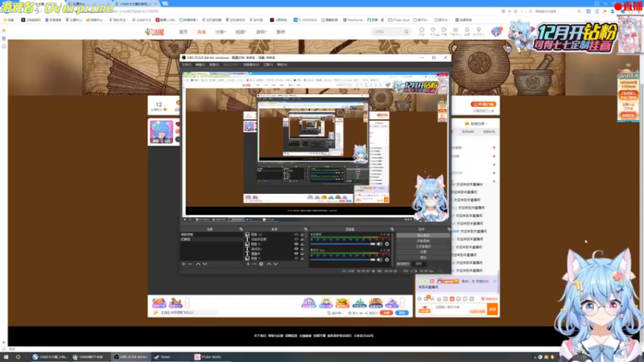The image size is (644, 362).
Task: Open the 直播 nav tab
Action: point(201,32)
